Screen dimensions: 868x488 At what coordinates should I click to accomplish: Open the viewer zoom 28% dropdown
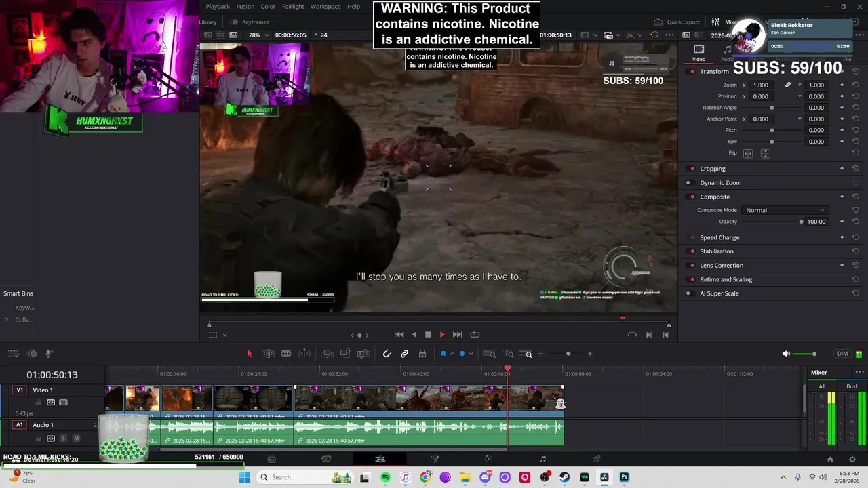coord(258,35)
